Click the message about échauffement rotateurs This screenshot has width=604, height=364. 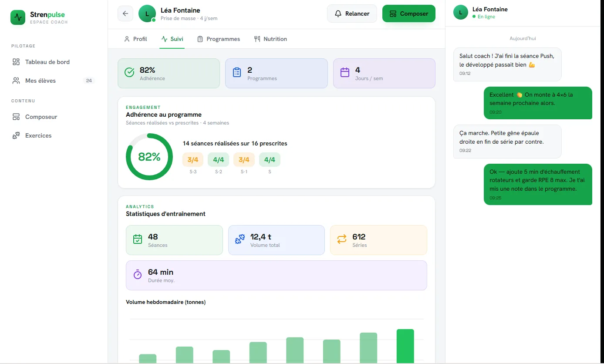pyautogui.click(x=538, y=185)
